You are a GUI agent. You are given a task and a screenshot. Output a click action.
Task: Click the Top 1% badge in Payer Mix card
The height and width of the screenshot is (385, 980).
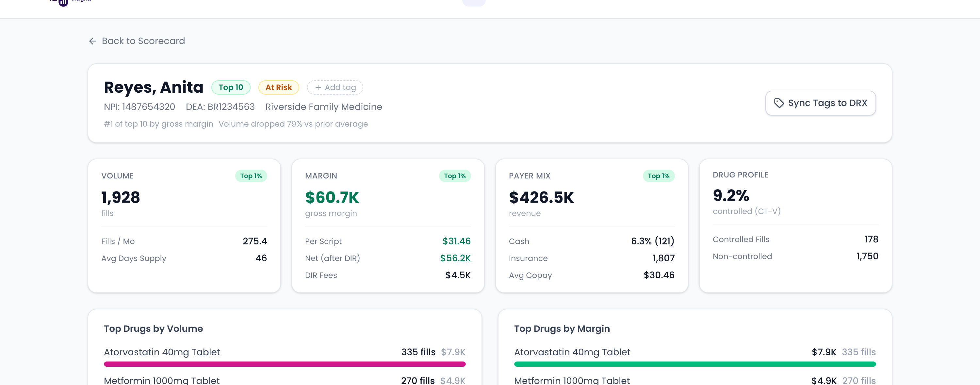pos(659,176)
